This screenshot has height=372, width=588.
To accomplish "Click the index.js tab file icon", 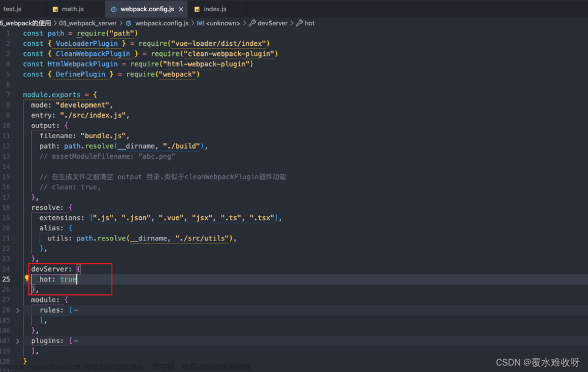I will coord(197,9).
